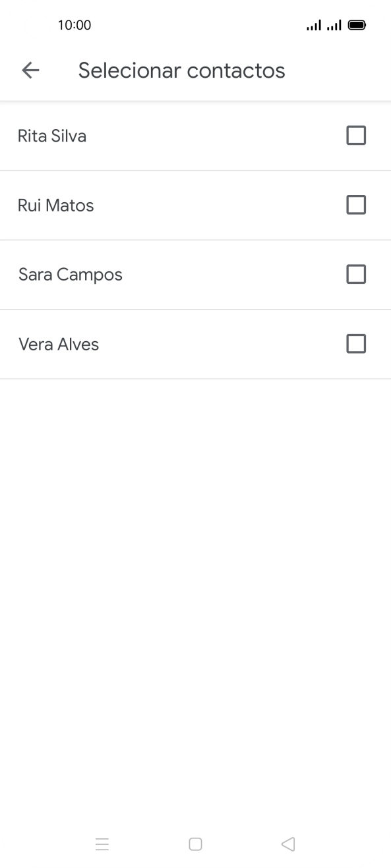The width and height of the screenshot is (391, 868).
Task: Click the back arrow to return
Action: (x=30, y=70)
